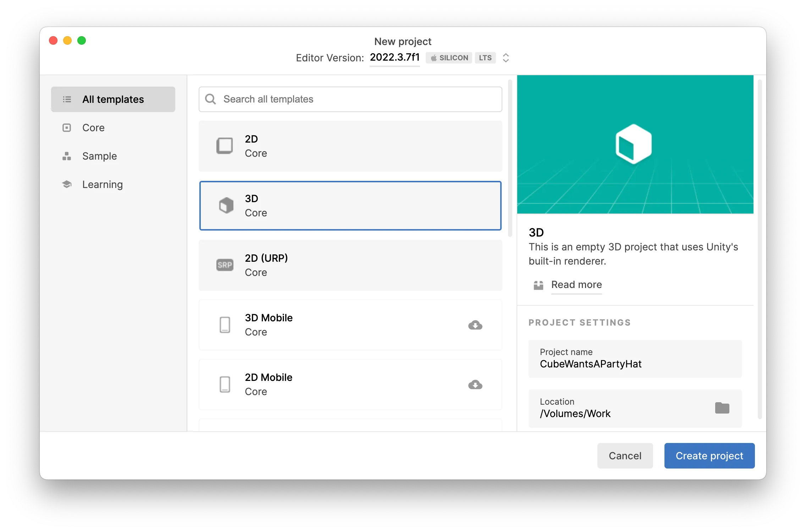
Task: Click the 2022.3.7f1 editor version
Action: click(394, 57)
